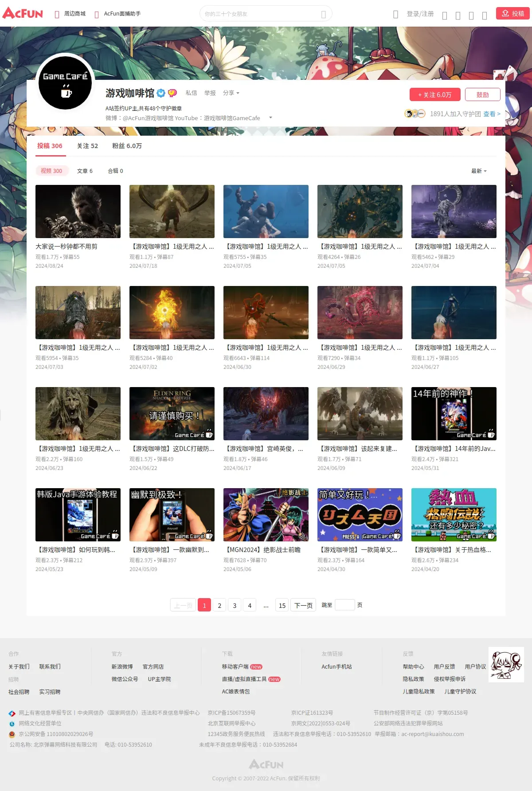The height and width of the screenshot is (791, 532).
Task: Open 侵权举报申诉 footer link
Action: click(x=450, y=679)
